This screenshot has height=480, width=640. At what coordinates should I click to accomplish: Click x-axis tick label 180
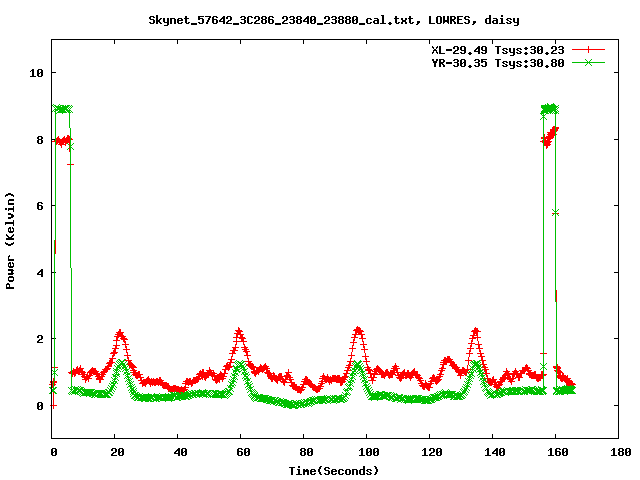(x=621, y=452)
